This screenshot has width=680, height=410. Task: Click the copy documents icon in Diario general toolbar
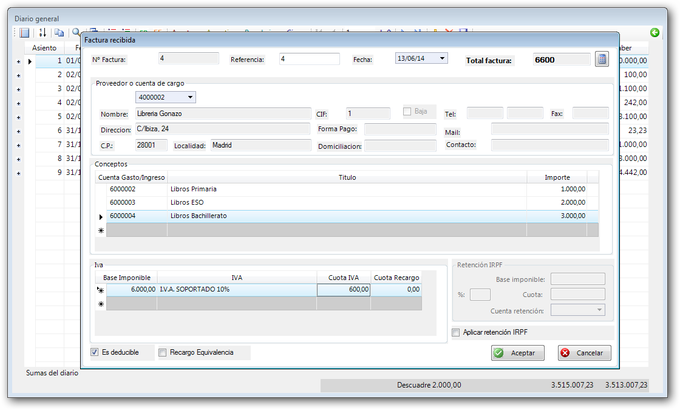point(59,33)
